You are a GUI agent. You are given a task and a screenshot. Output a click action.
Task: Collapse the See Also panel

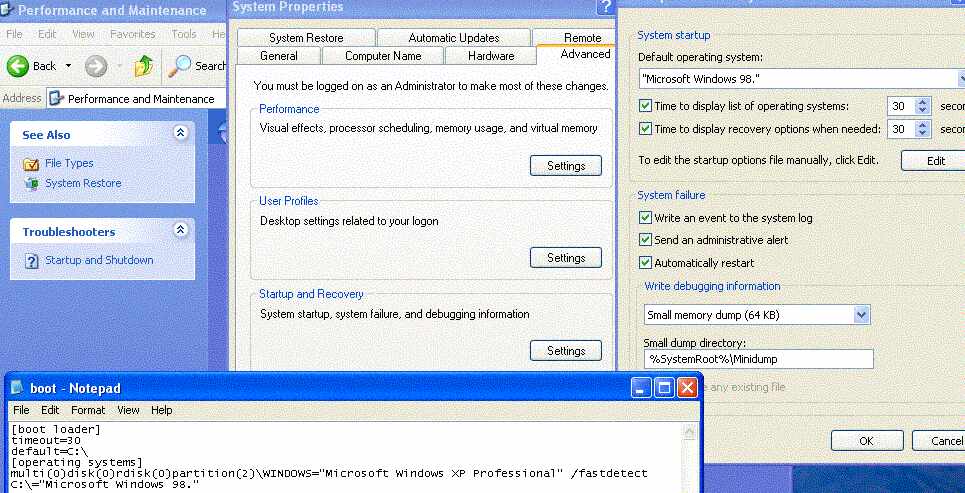point(180,133)
